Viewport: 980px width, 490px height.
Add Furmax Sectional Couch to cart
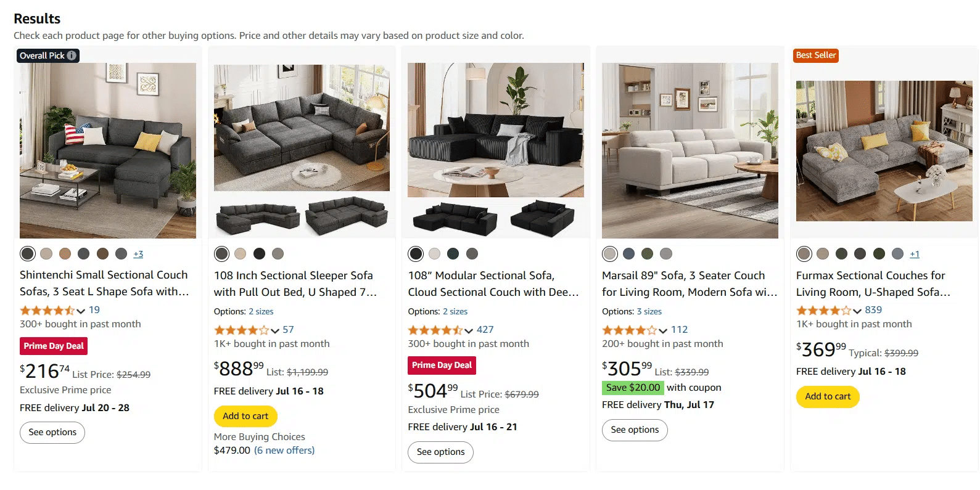click(x=828, y=396)
